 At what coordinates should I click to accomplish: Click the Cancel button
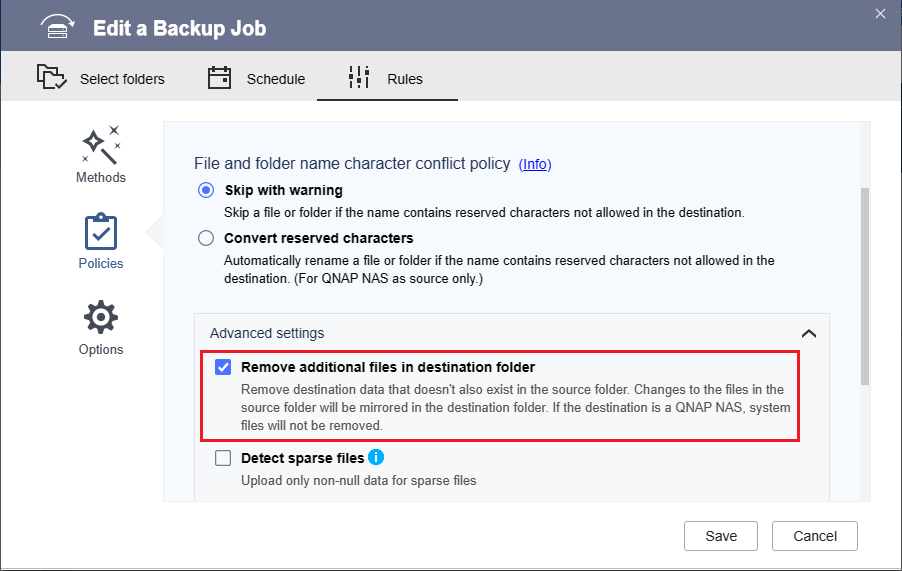click(x=815, y=536)
